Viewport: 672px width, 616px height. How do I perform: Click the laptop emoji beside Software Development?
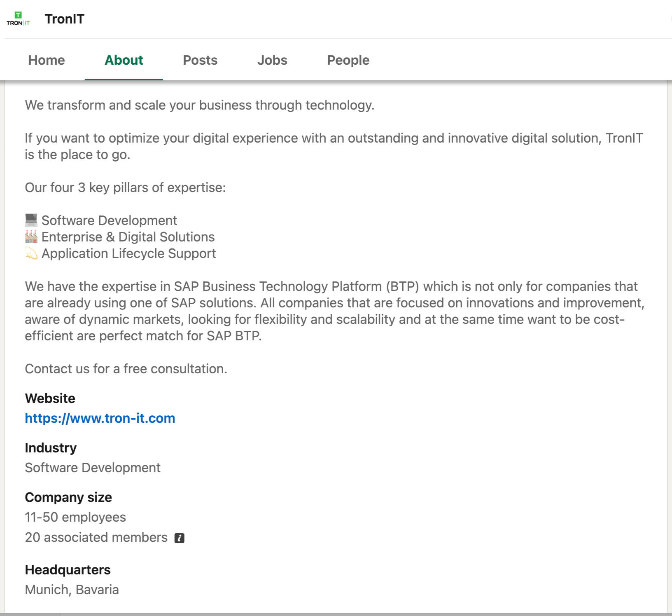pyautogui.click(x=31, y=220)
